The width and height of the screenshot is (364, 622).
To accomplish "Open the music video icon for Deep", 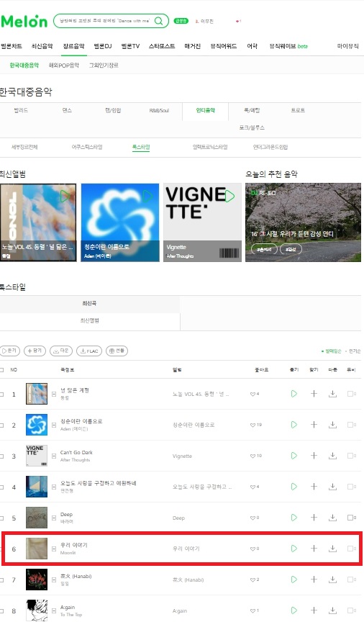I will 351,518.
